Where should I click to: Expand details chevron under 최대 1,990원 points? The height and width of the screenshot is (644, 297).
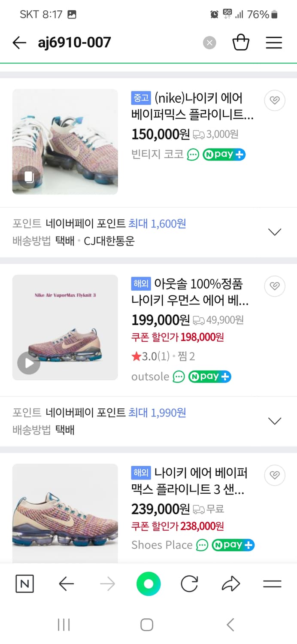[275, 421]
